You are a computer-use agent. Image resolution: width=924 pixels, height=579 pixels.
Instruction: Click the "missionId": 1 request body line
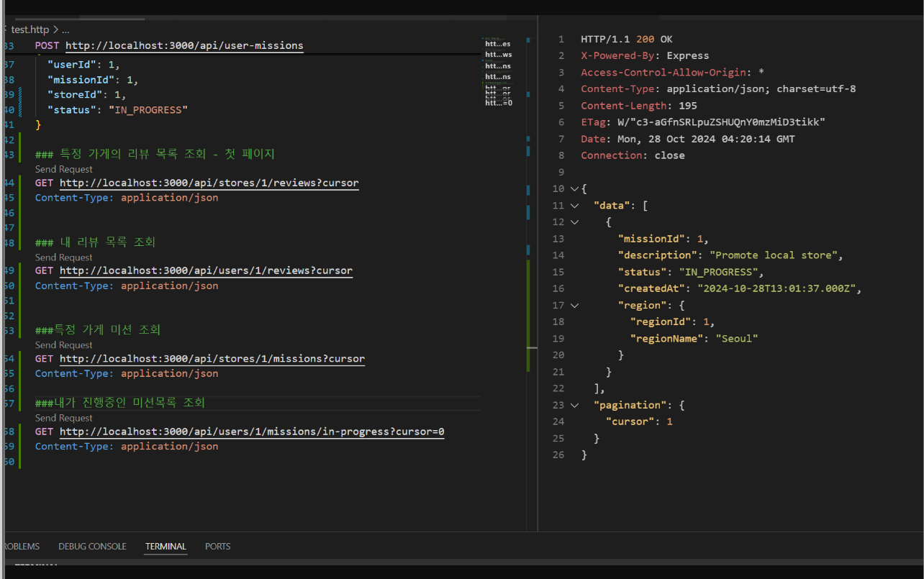93,80
